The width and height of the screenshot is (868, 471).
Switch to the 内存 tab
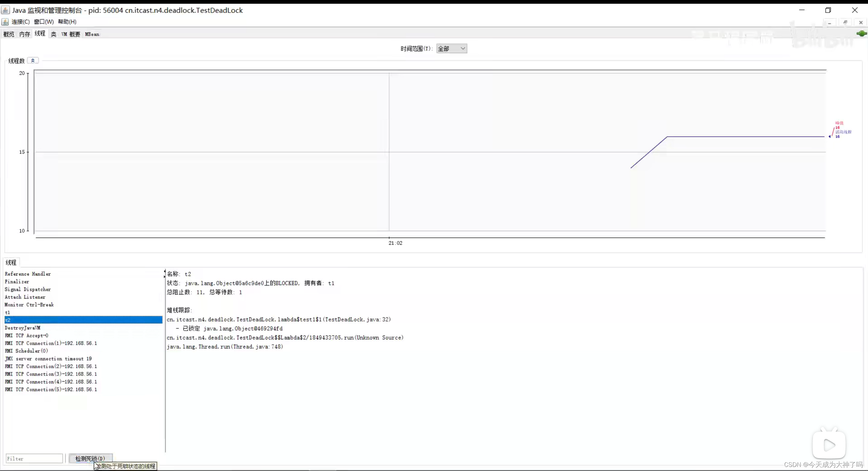coord(24,34)
